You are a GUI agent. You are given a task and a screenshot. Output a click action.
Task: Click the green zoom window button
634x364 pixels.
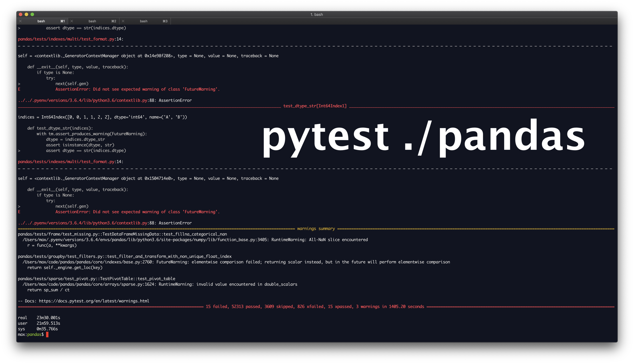[x=32, y=15]
